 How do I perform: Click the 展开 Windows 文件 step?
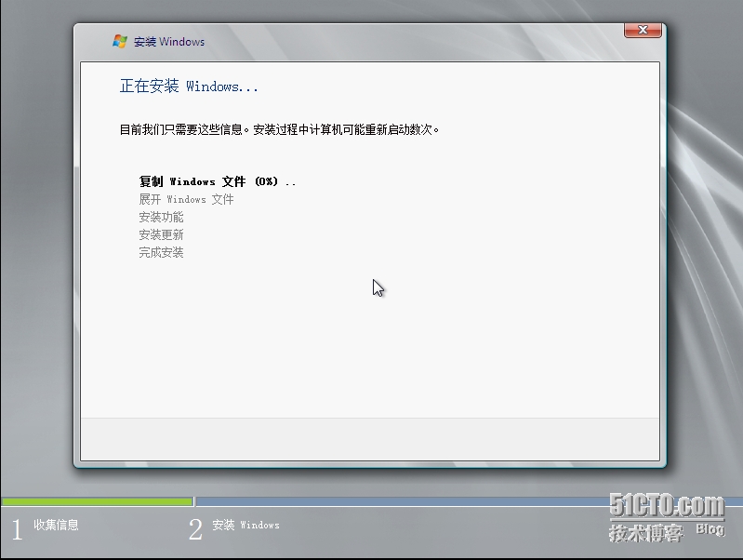[186, 199]
